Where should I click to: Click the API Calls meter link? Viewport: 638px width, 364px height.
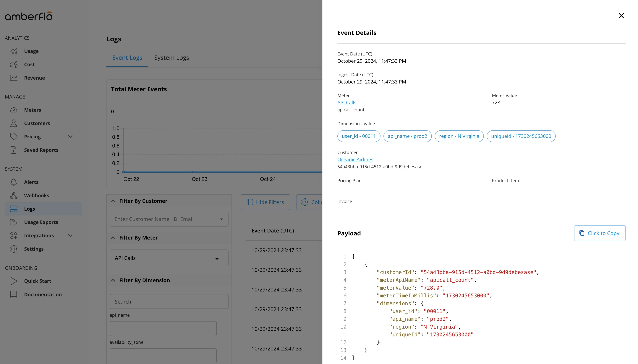click(x=347, y=102)
